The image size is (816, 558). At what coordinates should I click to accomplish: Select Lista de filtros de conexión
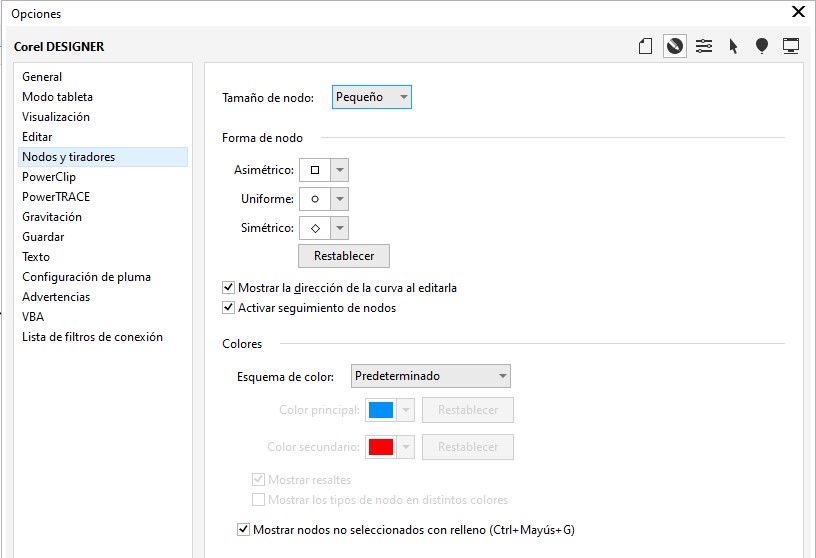103,337
